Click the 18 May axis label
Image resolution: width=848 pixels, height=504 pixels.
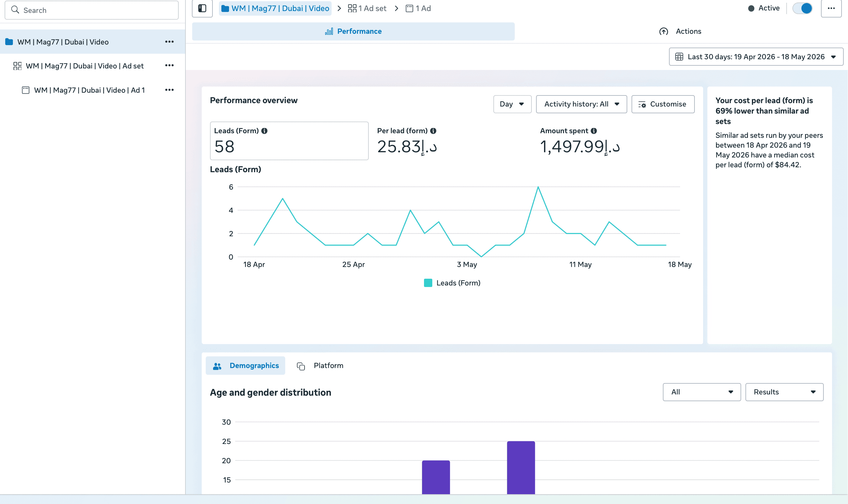click(679, 265)
